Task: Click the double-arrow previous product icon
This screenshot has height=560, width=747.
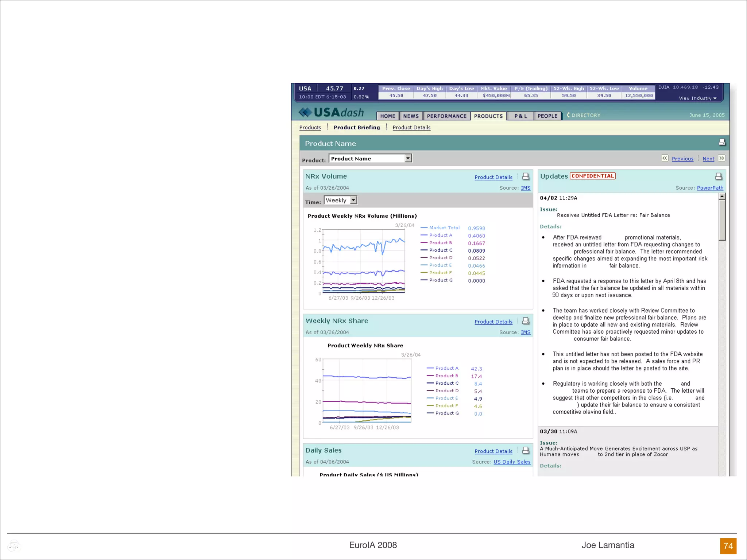Action: 665,158
